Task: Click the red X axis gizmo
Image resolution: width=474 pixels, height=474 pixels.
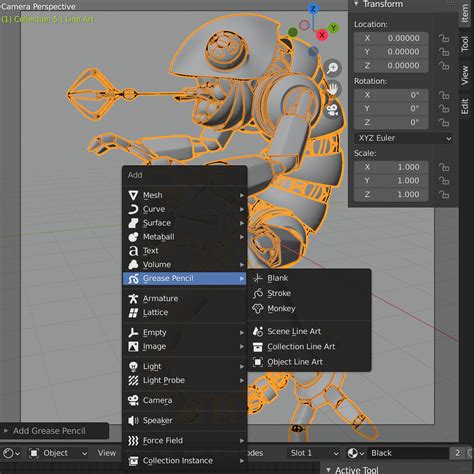Action: tap(322, 35)
